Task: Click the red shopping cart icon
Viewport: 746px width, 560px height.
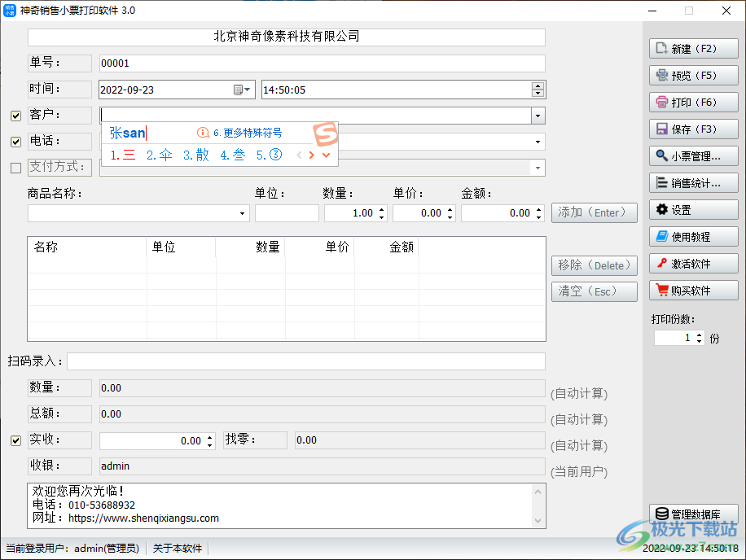Action: click(662, 290)
